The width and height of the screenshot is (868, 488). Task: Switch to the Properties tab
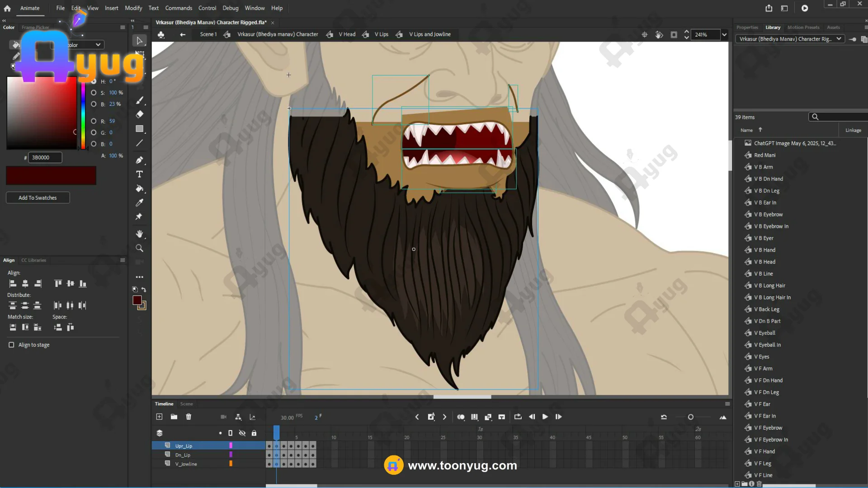747,28
